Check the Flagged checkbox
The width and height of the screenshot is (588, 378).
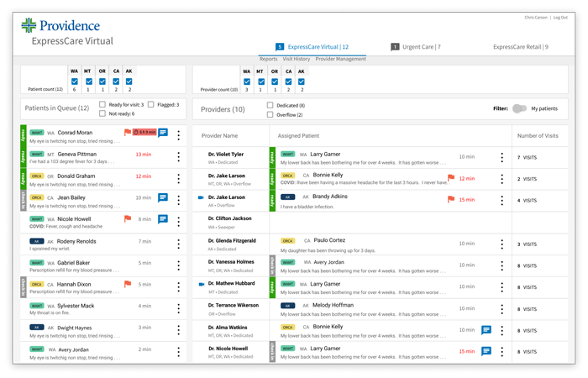click(x=150, y=104)
